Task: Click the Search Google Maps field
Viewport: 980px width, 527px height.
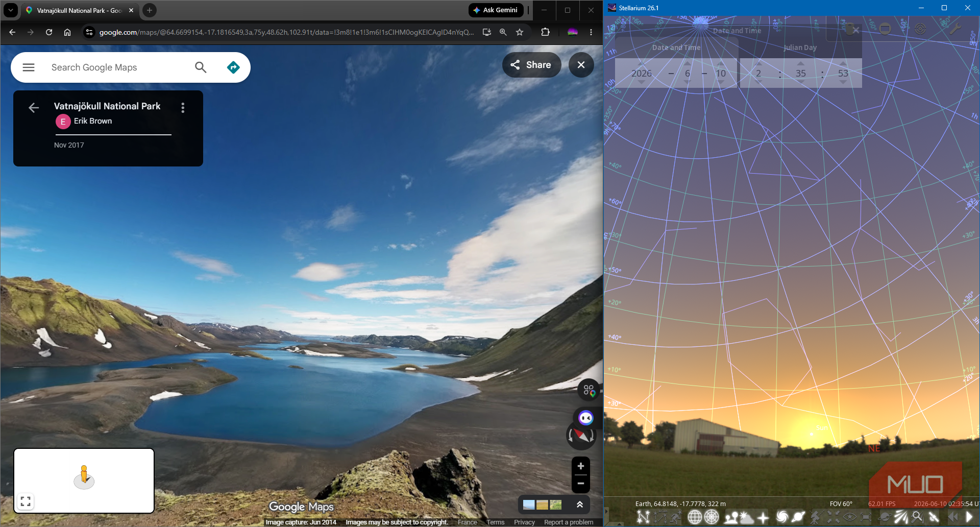Action: point(117,67)
